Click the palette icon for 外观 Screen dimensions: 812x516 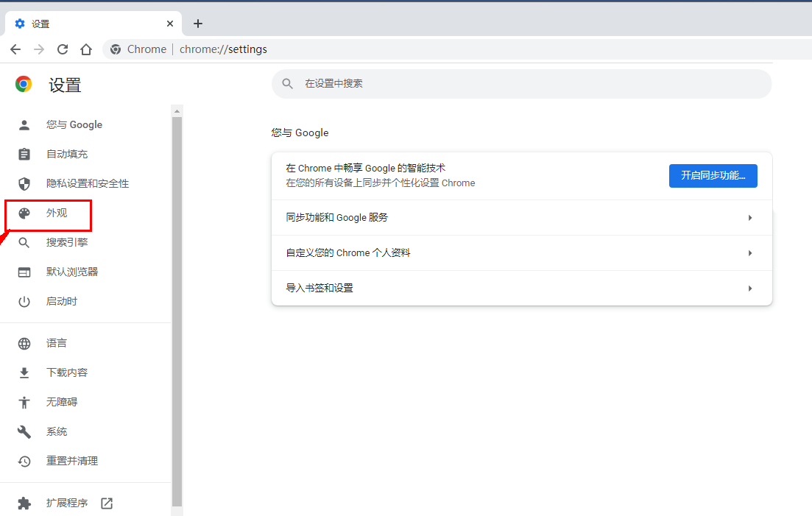click(24, 213)
